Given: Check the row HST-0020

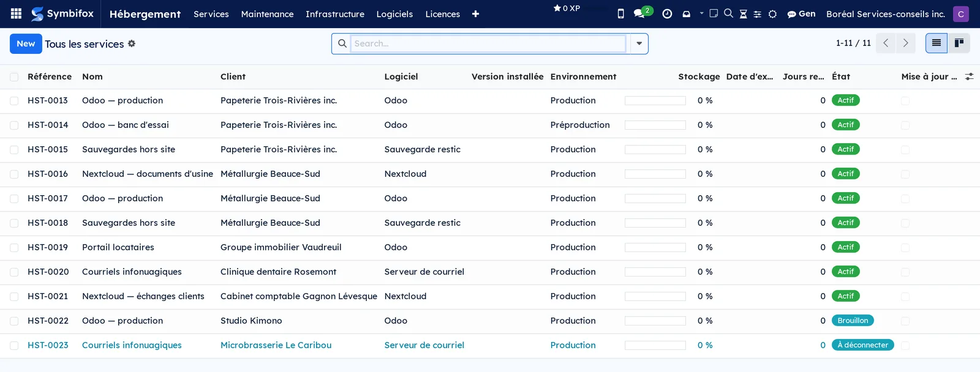Looking at the screenshot, I should point(14,272).
